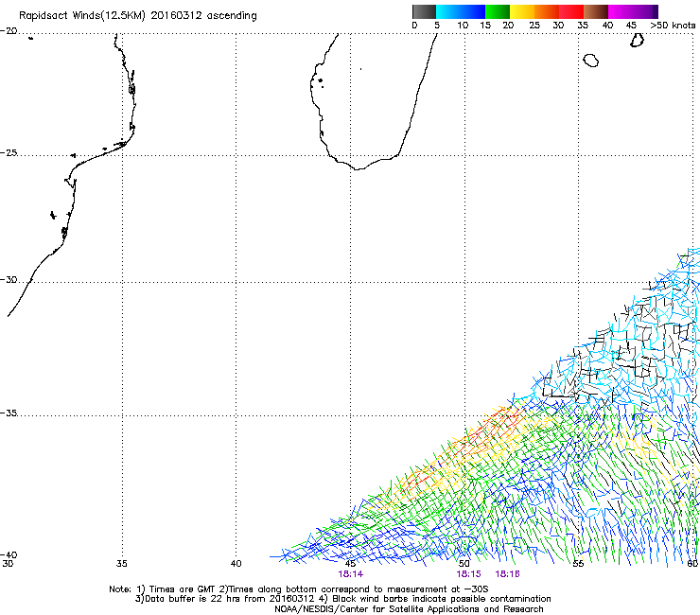Click the Réunion island outline on the map
Image resolution: width=700 pixels, height=615 pixels.
tap(591, 61)
